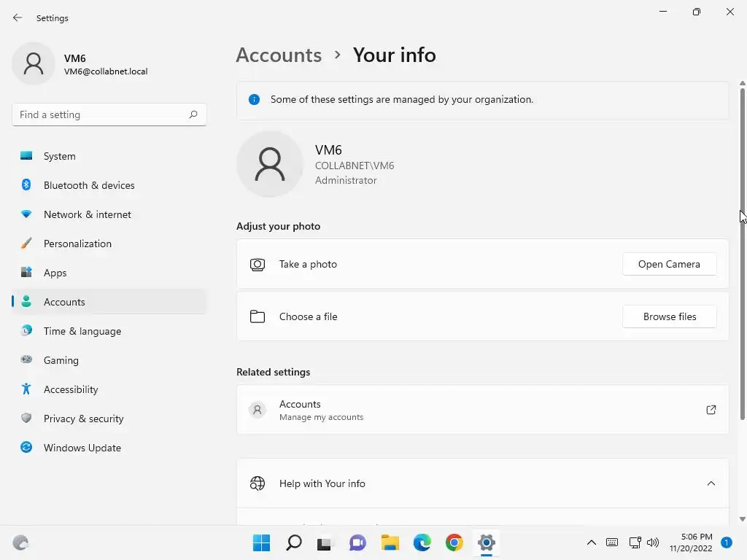Click the weather widget icon on the taskbar
The height and width of the screenshot is (560, 747).
(20, 542)
